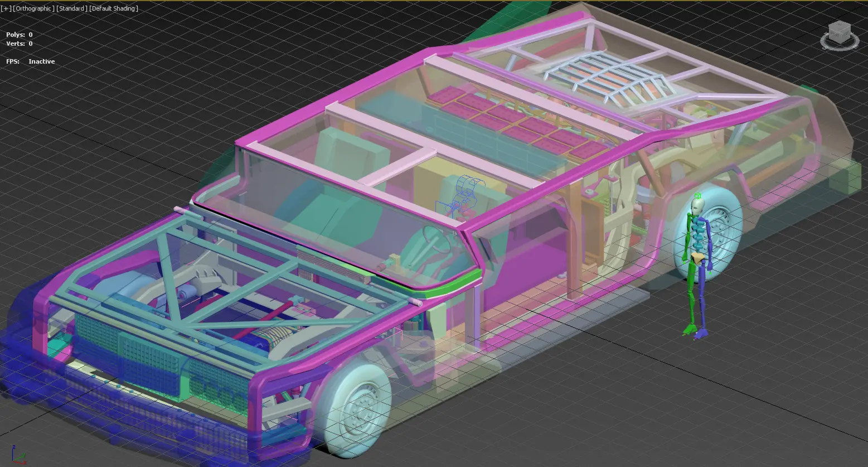Open the Standard visual style menu
868x467 pixels.
72,8
